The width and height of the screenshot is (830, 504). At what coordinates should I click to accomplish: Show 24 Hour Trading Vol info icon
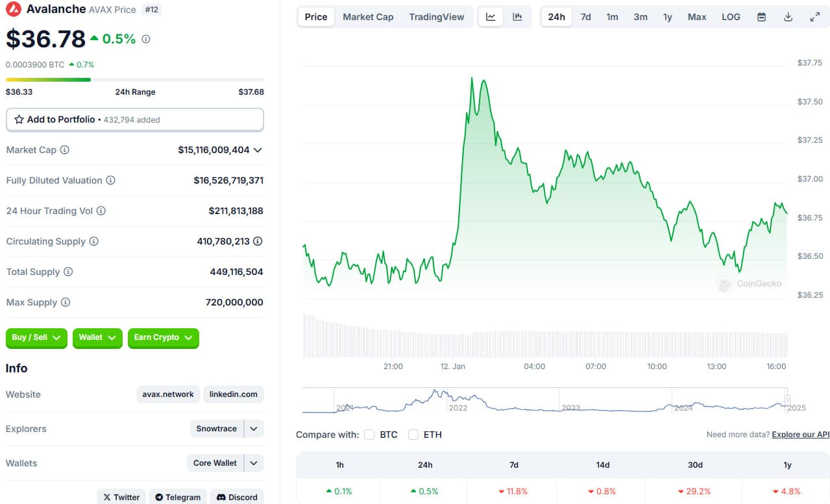101,211
